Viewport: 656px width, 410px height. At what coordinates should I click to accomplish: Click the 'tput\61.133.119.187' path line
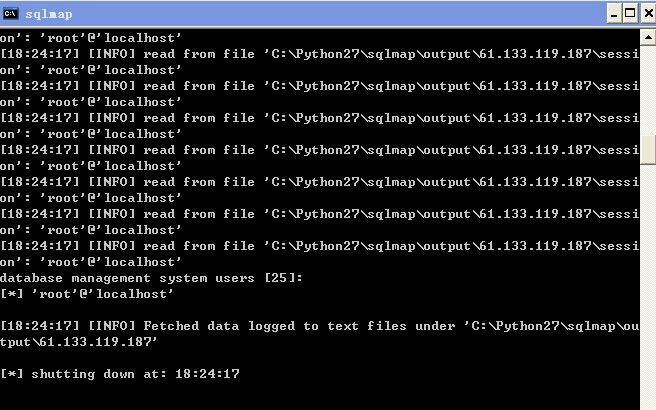point(79,342)
